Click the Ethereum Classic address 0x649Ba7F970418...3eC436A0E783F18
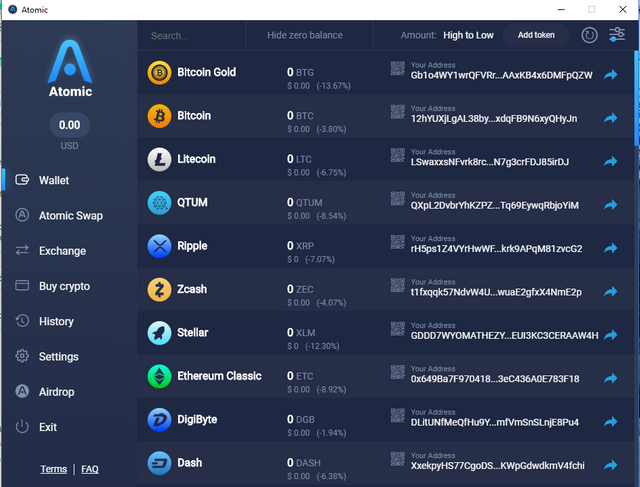The height and width of the screenshot is (487, 640). click(495, 379)
